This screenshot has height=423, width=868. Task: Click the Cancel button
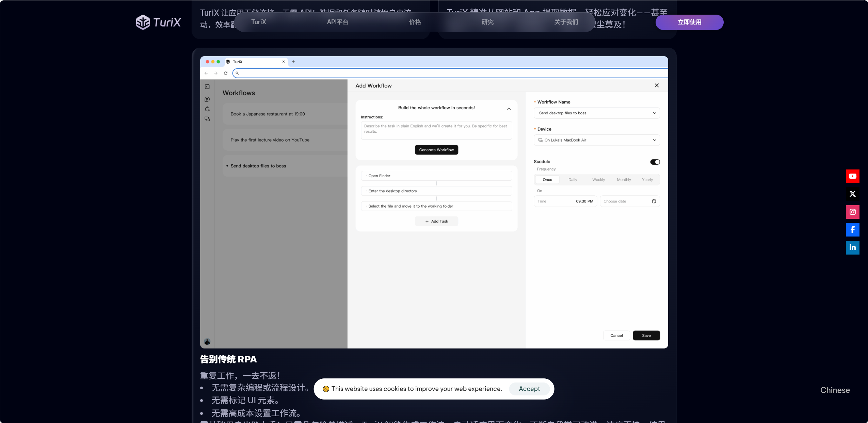tap(616, 336)
